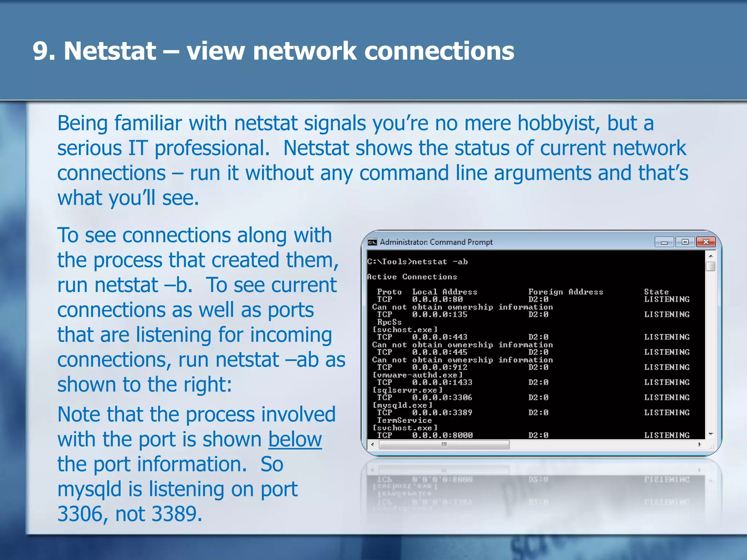Image resolution: width=747 pixels, height=560 pixels.
Task: Click the slide title '9. Netstat – view network connections'
Action: point(274,51)
